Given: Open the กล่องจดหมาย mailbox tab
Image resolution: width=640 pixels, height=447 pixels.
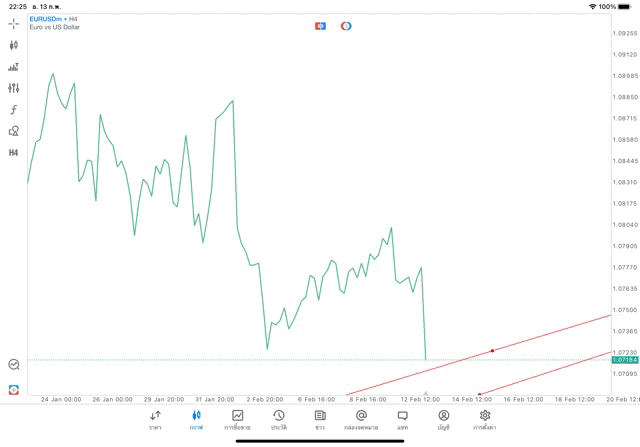Looking at the screenshot, I should tap(361, 420).
